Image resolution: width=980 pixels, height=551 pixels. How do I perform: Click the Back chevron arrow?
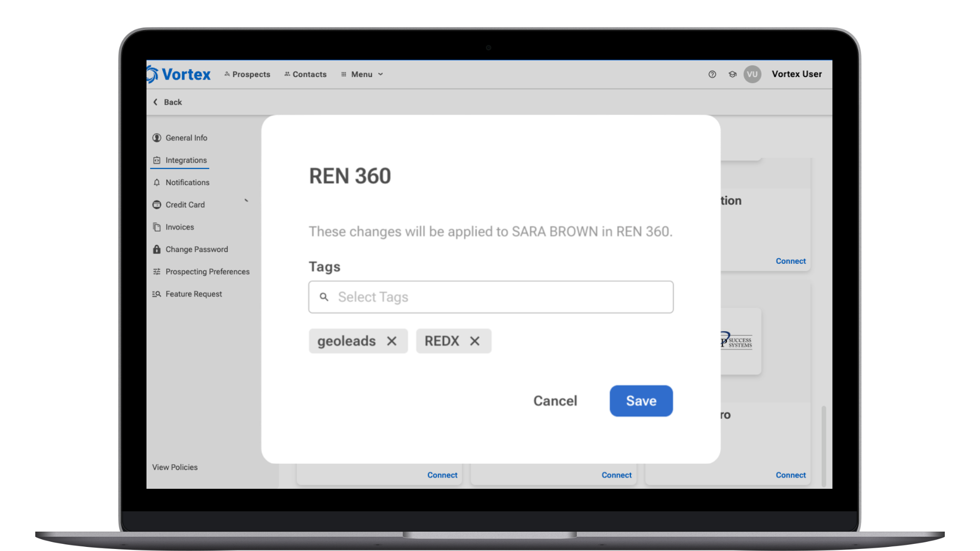coord(155,102)
